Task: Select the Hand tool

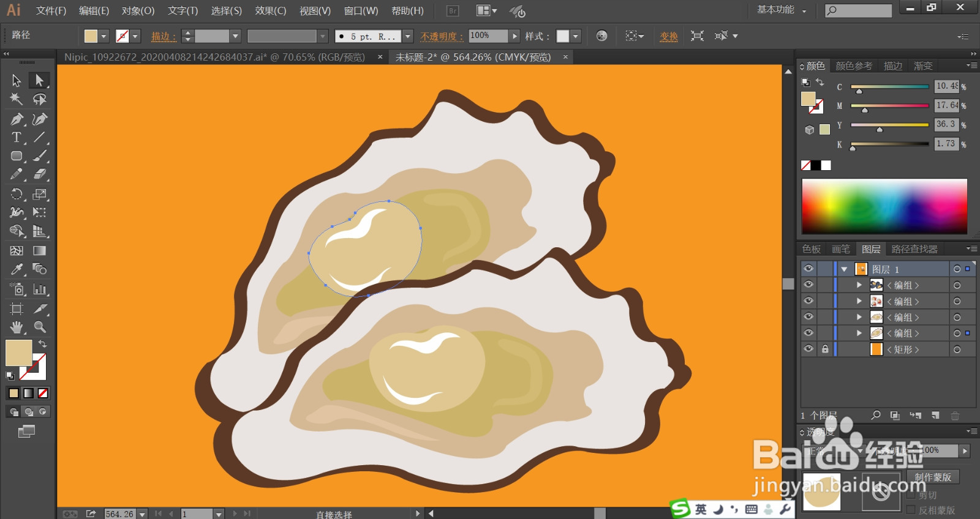Action: [x=17, y=327]
